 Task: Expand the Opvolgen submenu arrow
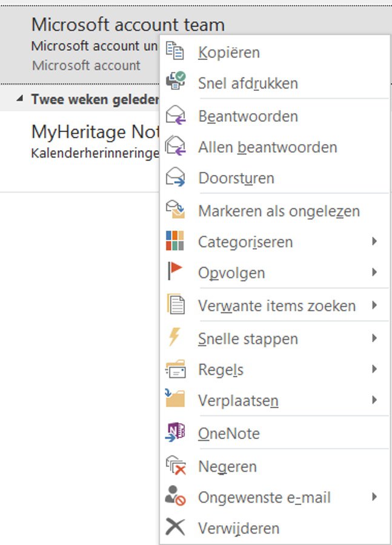point(374,272)
